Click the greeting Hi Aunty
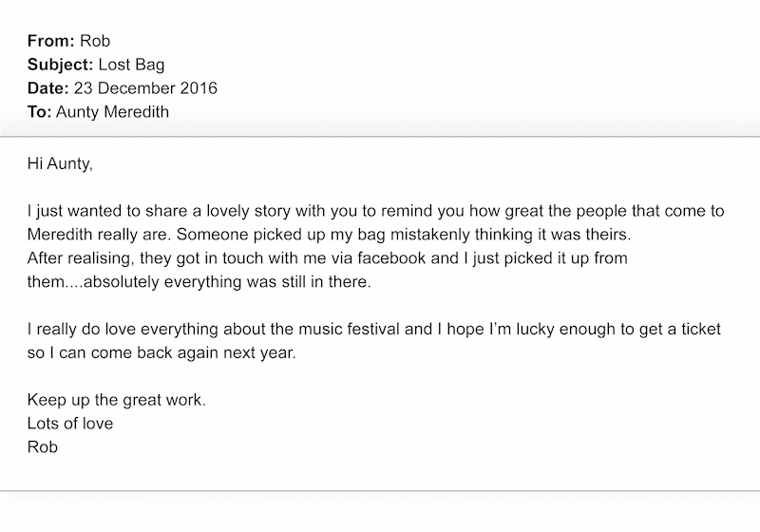This screenshot has height=532, width=760. 60,164
